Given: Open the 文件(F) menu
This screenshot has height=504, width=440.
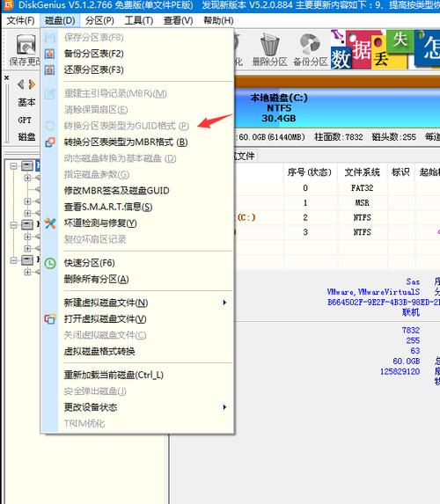Looking at the screenshot, I should [20, 20].
